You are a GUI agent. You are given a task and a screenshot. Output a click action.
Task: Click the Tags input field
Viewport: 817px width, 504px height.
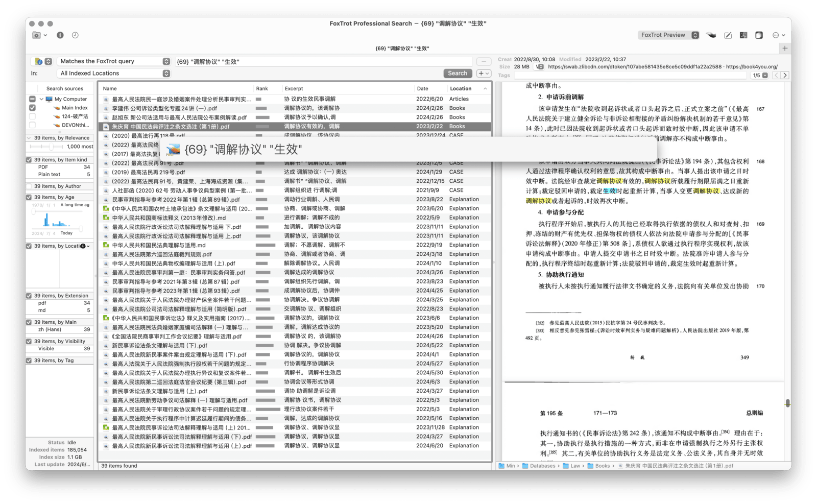[630, 76]
